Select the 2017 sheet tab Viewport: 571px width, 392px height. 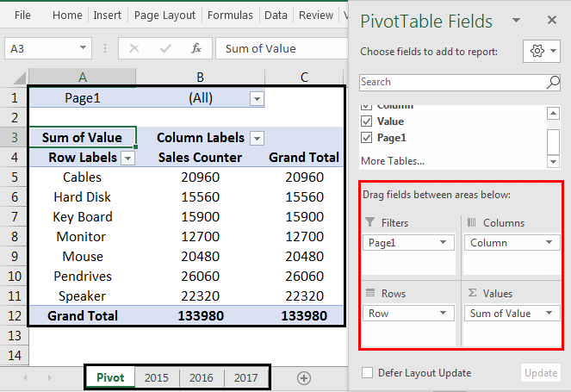(x=245, y=378)
